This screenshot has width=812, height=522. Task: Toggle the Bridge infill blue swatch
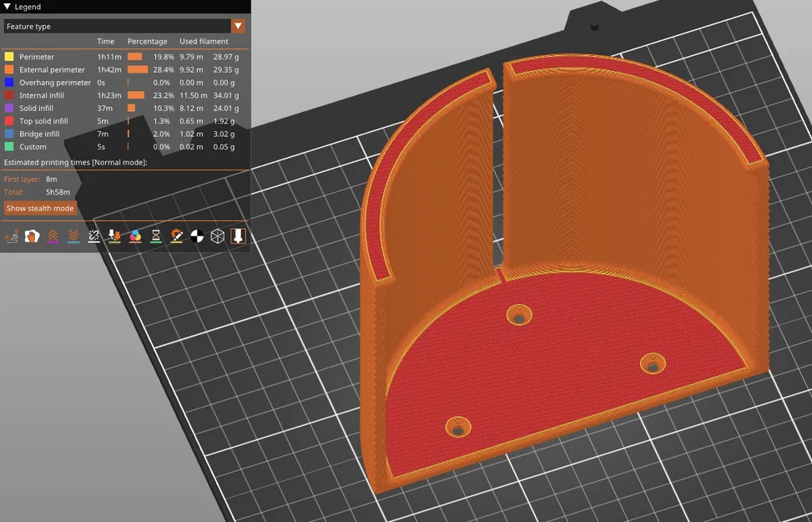pos(9,134)
